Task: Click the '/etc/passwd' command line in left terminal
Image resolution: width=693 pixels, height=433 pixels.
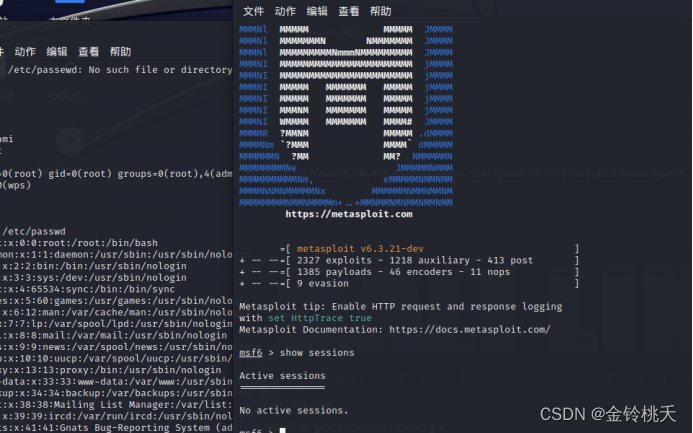Action: coord(34,232)
